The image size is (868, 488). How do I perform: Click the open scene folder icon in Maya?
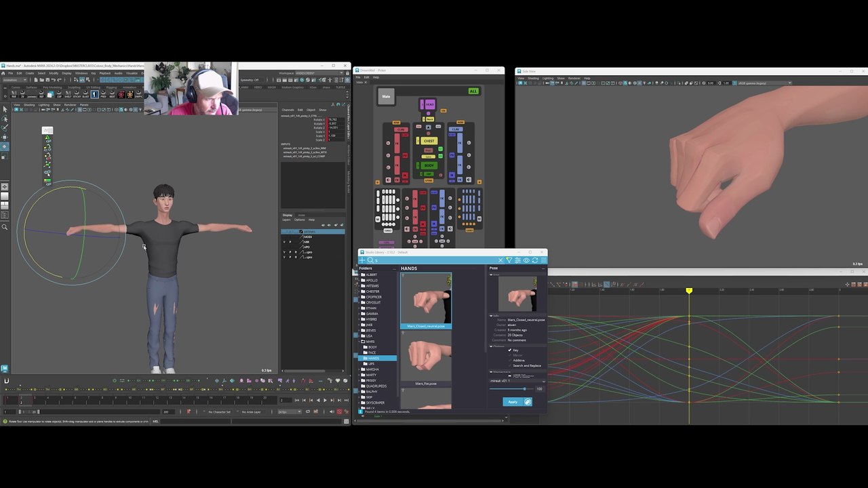pyautogui.click(x=41, y=80)
